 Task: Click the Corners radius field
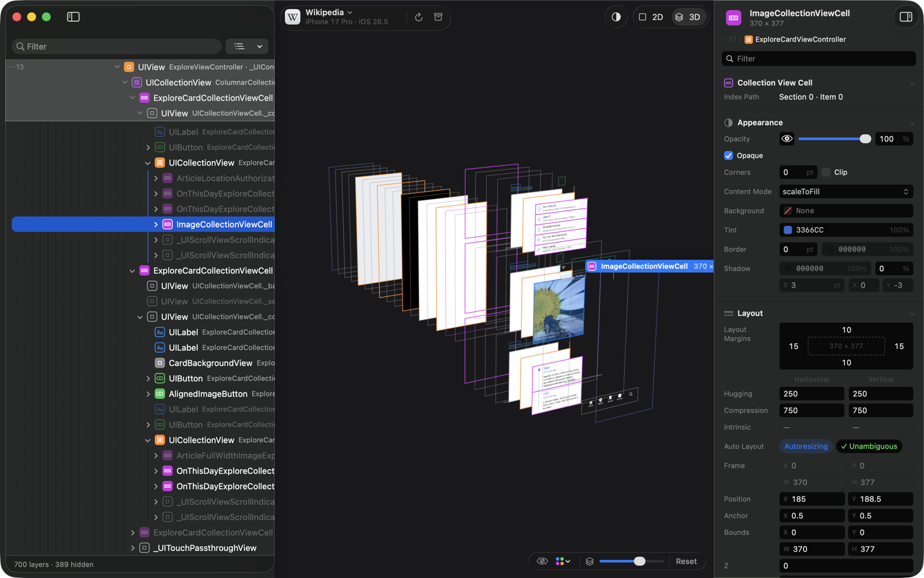[798, 172]
